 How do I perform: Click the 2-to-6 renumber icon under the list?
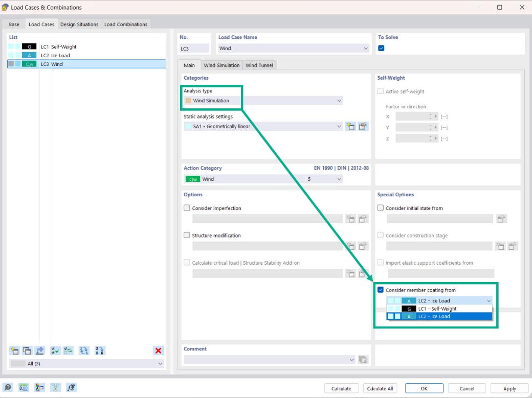point(99,350)
